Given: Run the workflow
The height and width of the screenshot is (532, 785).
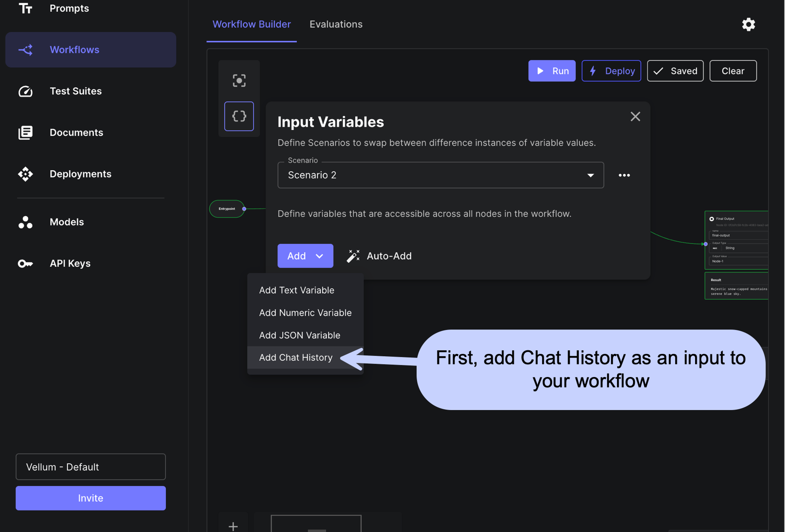Looking at the screenshot, I should 551,71.
